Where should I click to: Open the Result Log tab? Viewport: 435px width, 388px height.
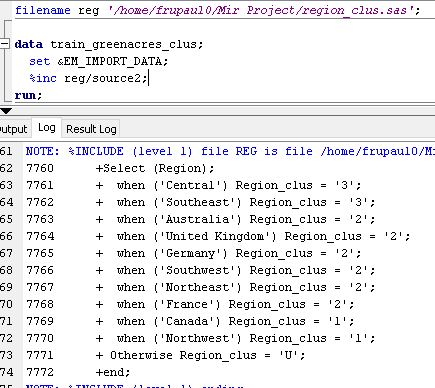[91, 129]
